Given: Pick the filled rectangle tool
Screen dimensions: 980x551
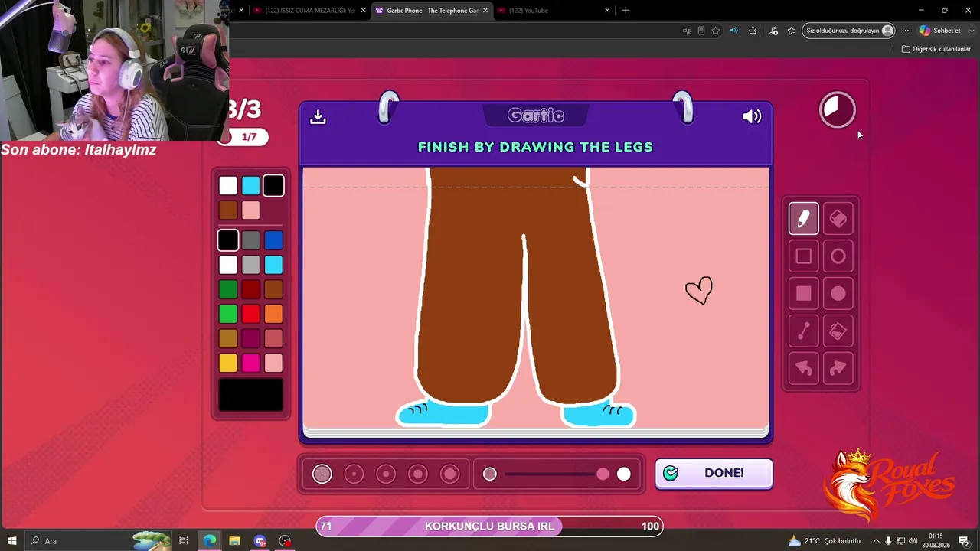Looking at the screenshot, I should (x=803, y=293).
